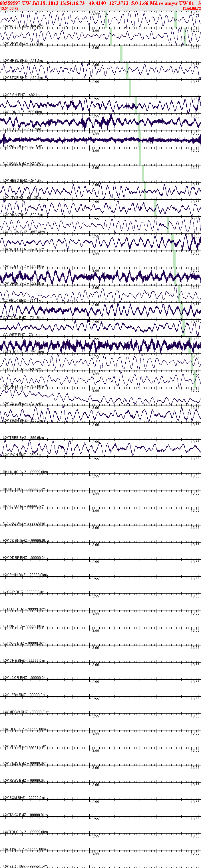Viewport: 201px width, 868px height.
Task: Select the CC STD BHZ station label
Action: (x=22, y=129)
